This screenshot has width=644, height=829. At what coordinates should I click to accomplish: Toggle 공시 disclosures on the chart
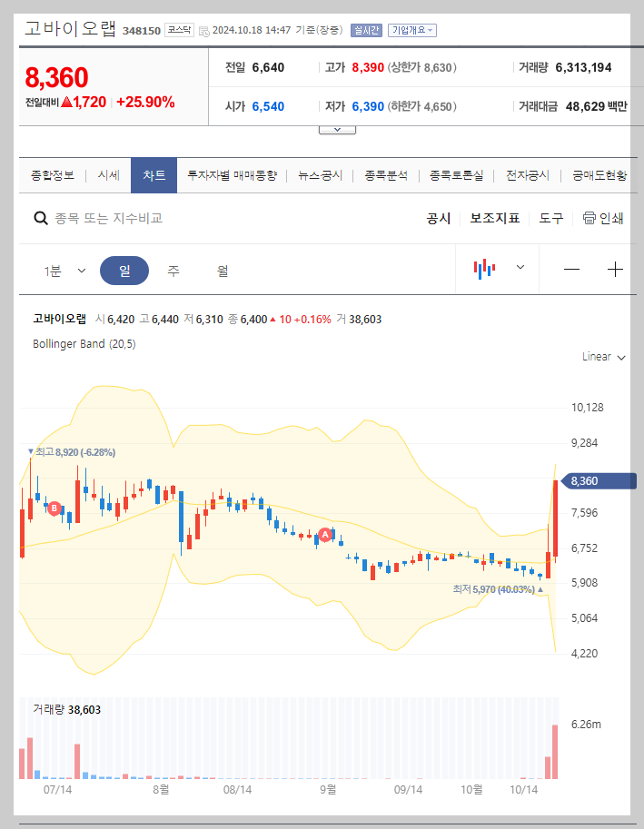[x=439, y=218]
